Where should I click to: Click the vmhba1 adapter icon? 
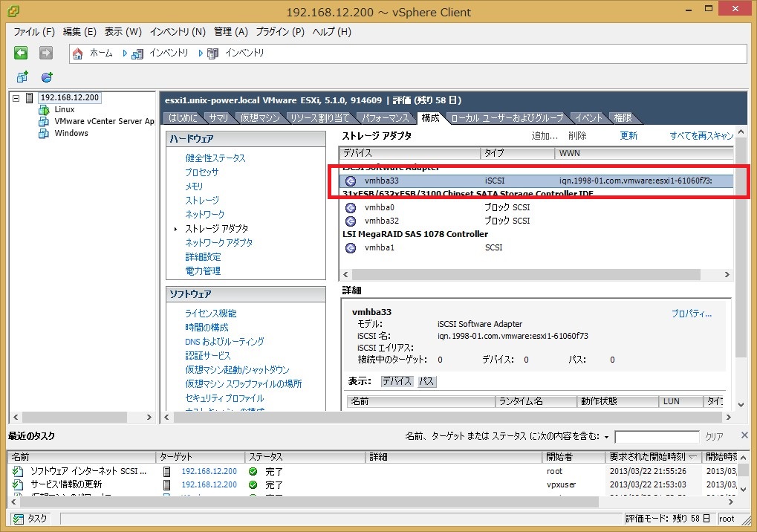click(x=351, y=247)
